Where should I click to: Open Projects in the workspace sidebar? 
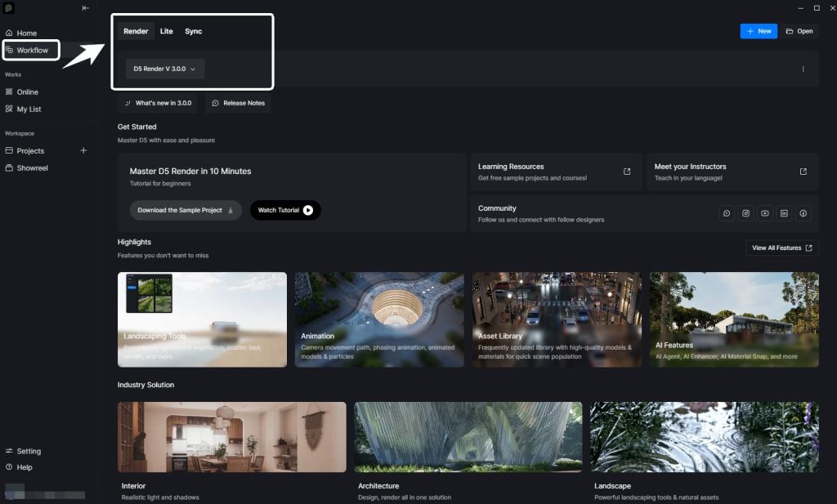[x=30, y=151]
